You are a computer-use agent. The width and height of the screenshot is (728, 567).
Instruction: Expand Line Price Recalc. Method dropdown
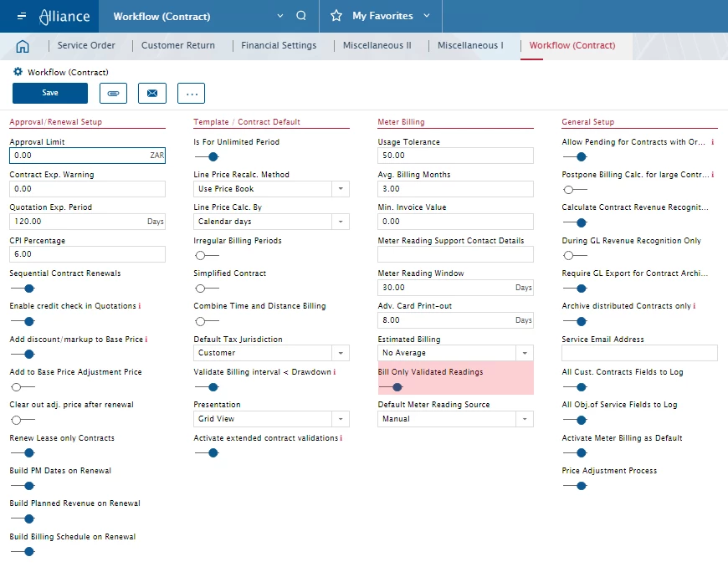pyautogui.click(x=341, y=189)
